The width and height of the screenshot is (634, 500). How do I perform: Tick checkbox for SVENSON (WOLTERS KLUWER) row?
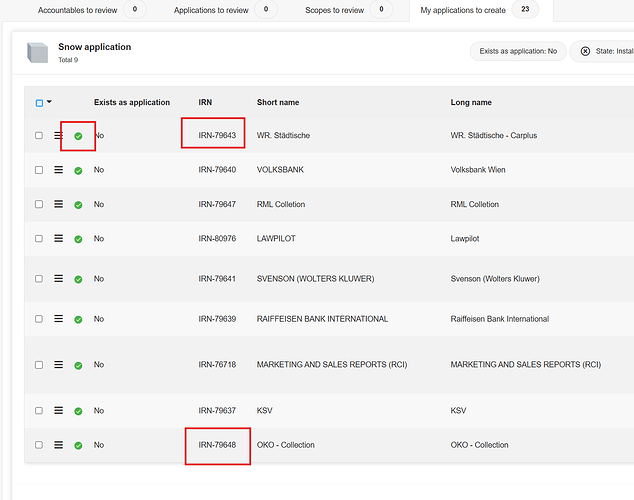[x=39, y=278]
